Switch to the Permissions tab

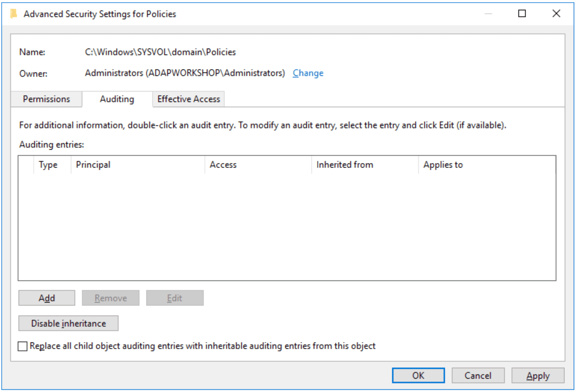pos(46,99)
